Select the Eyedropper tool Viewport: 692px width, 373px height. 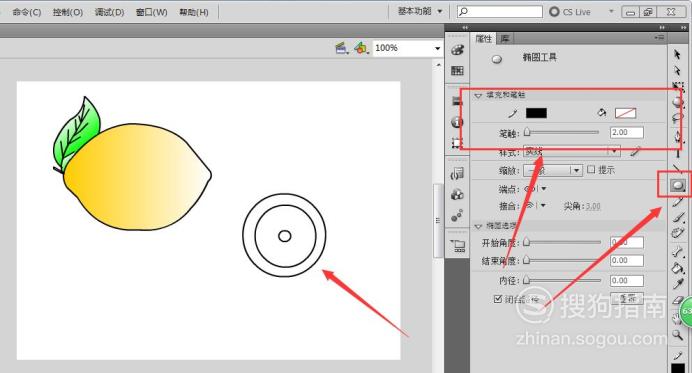tap(678, 283)
